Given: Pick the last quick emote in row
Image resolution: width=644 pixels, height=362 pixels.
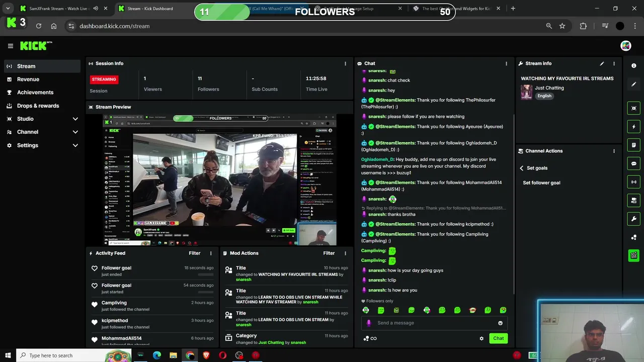Looking at the screenshot, I should pyautogui.click(x=503, y=310).
